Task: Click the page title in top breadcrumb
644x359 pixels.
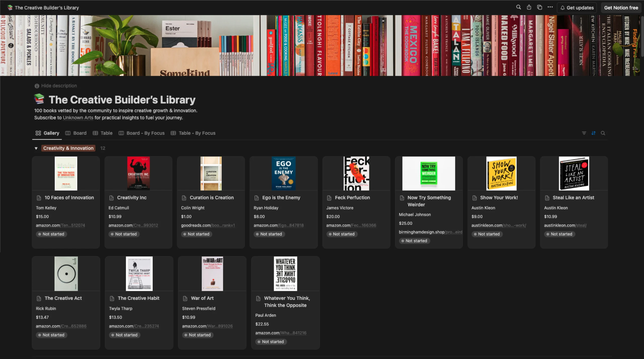Action: pyautogui.click(x=47, y=8)
